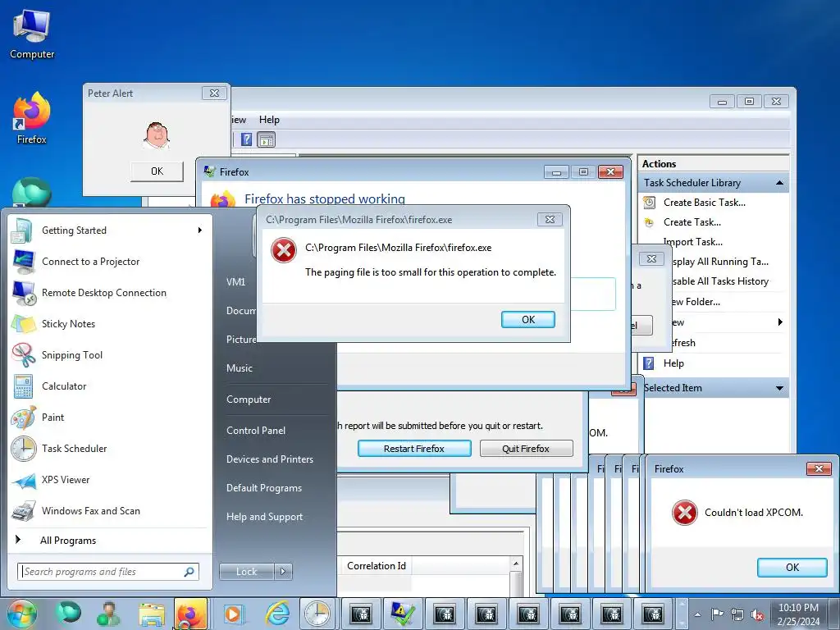Click OK in Couldn't load XPCOM dialog
This screenshot has height=630, width=840.
pyautogui.click(x=792, y=568)
